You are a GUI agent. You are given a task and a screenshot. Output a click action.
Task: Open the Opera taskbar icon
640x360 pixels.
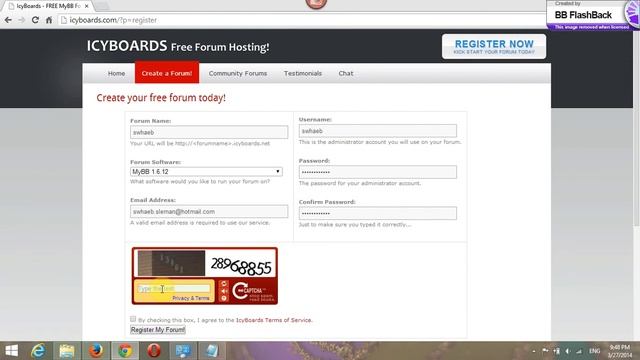point(154,351)
